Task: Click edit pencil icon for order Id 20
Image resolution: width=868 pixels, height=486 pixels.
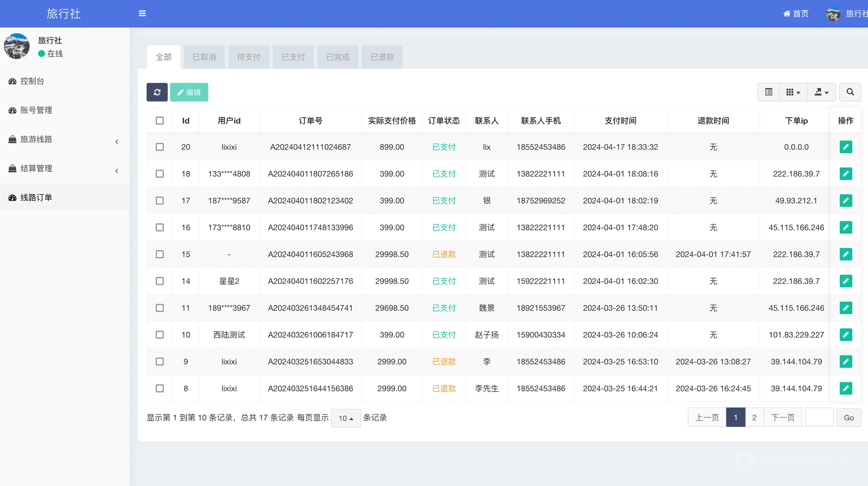Action: point(846,147)
